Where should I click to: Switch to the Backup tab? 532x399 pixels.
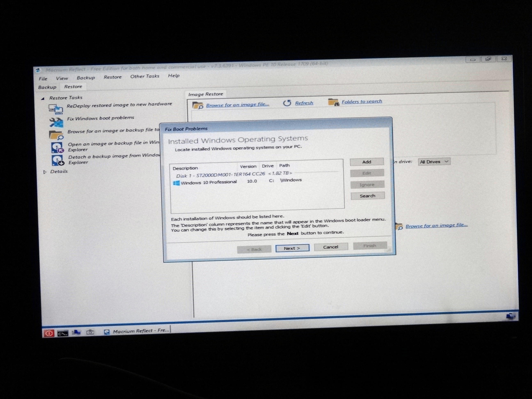(47, 87)
